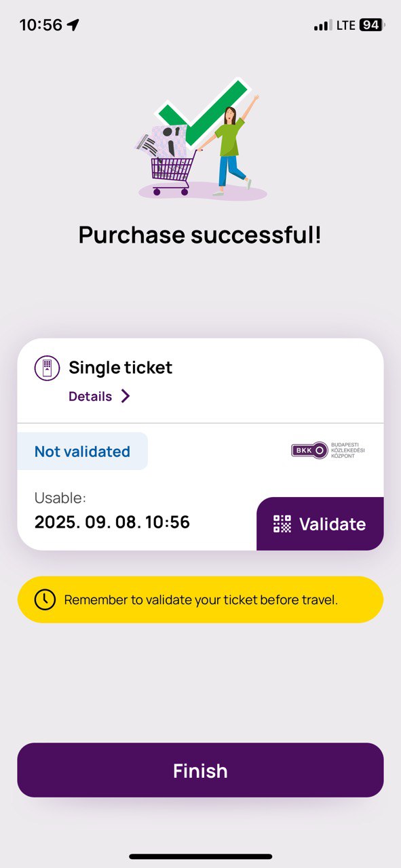Tap the Purchase successful! heading
Screen dimensions: 401x868
(x=200, y=235)
